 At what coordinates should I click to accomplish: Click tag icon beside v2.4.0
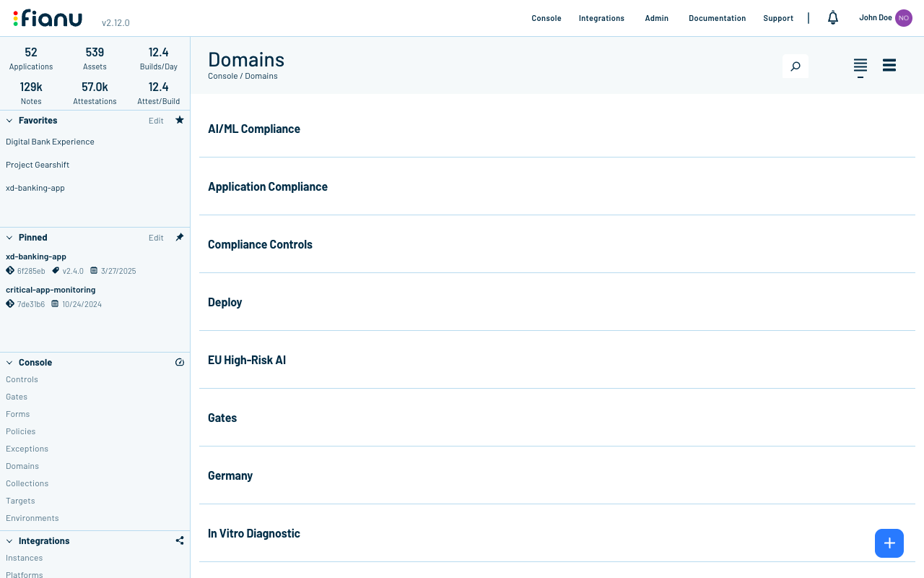[x=56, y=270]
